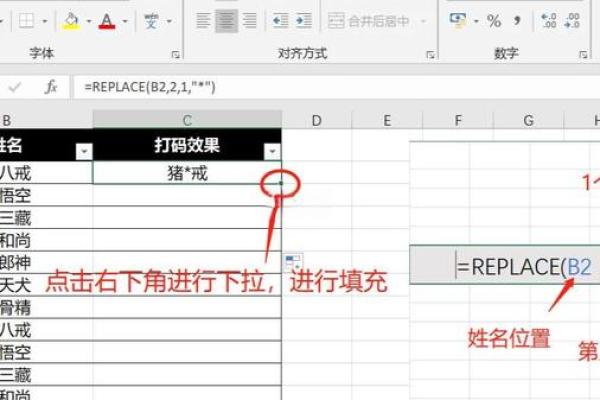Click the merge and center button
The width and height of the screenshot is (600, 400).
[x=369, y=21]
